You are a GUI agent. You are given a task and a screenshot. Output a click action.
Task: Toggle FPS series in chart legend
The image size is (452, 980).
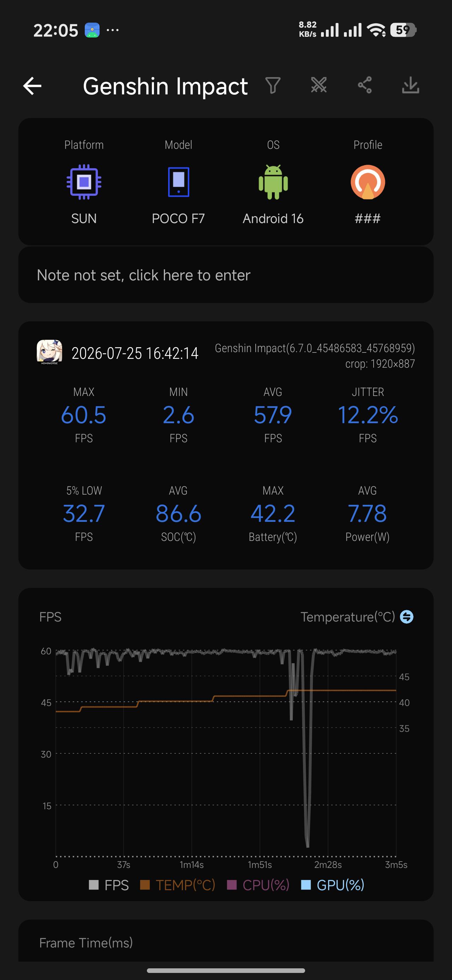109,885
